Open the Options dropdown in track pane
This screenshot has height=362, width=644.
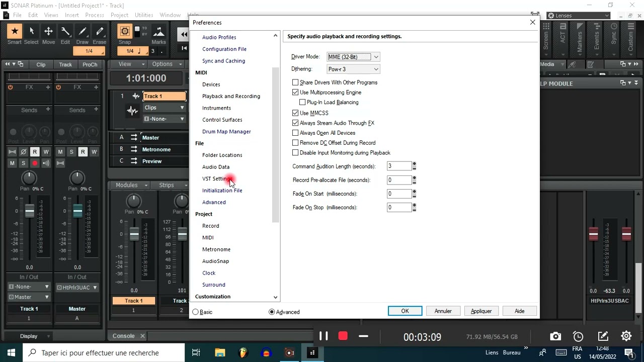167,64
